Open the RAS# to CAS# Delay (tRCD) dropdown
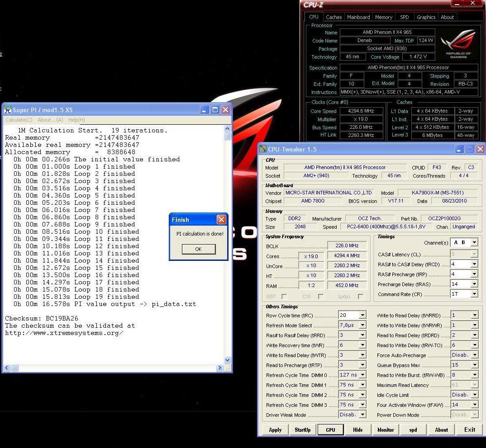The width and height of the screenshot is (486, 448). 474,264
